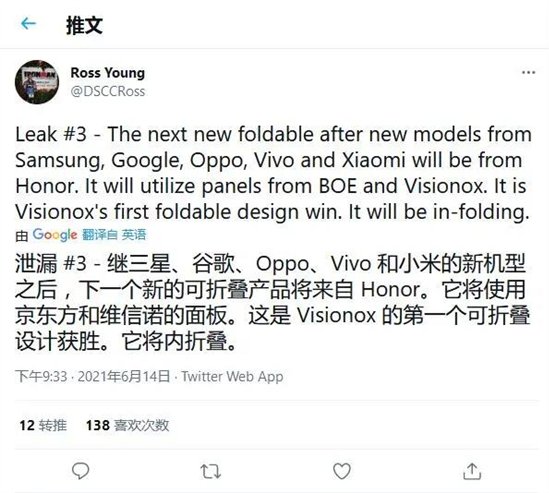Image resolution: width=549 pixels, height=493 pixels.
Task: Click the Ross Young display name
Action: click(108, 73)
